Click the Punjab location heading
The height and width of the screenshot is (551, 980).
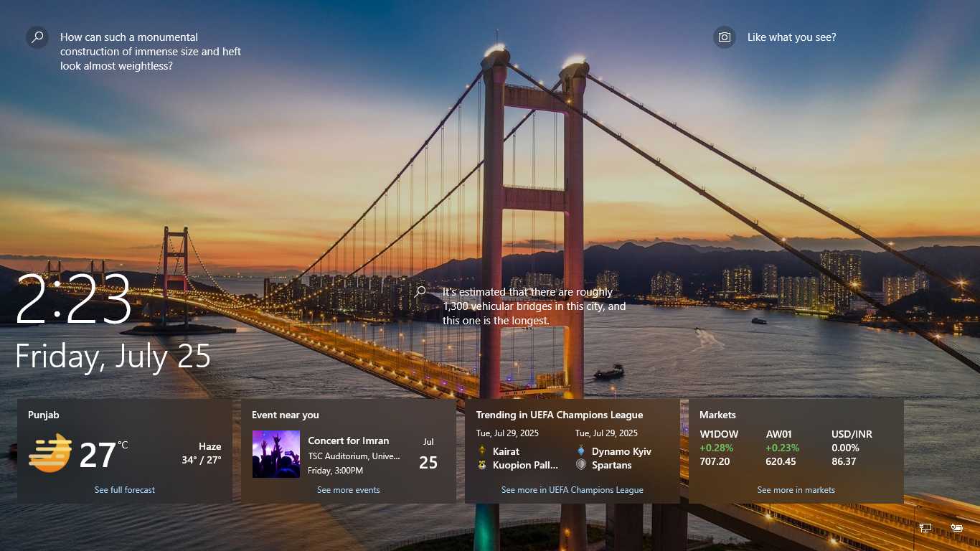(44, 415)
